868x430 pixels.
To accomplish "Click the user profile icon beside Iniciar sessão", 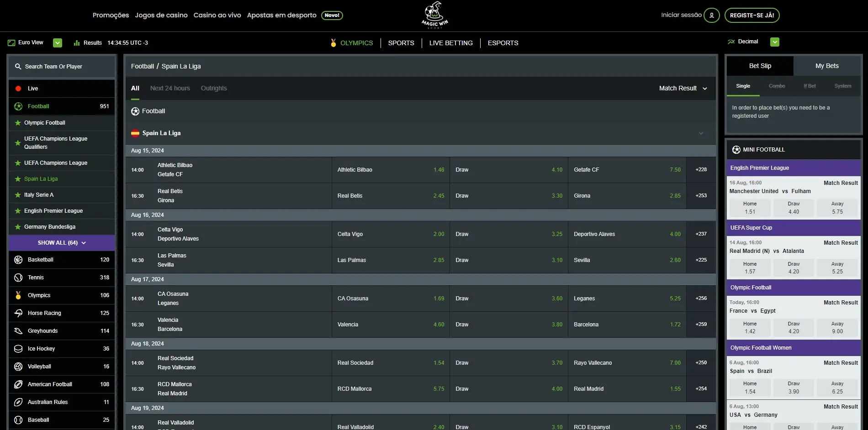I will (x=711, y=15).
